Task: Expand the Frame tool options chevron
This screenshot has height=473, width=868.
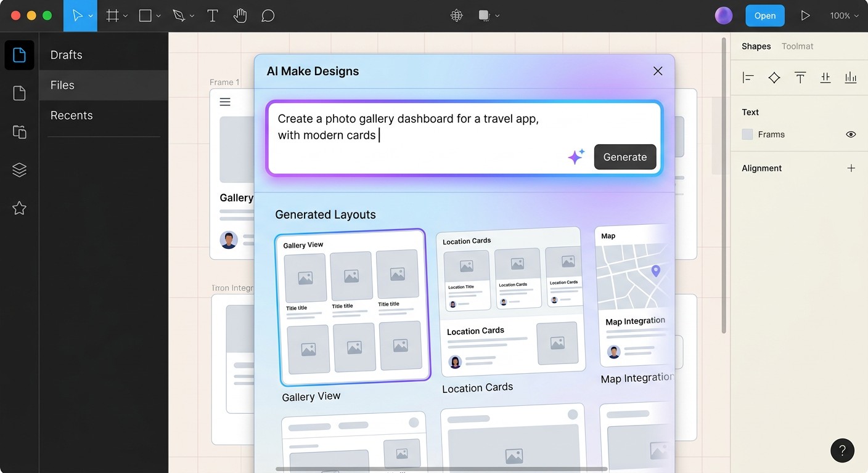Action: point(126,16)
